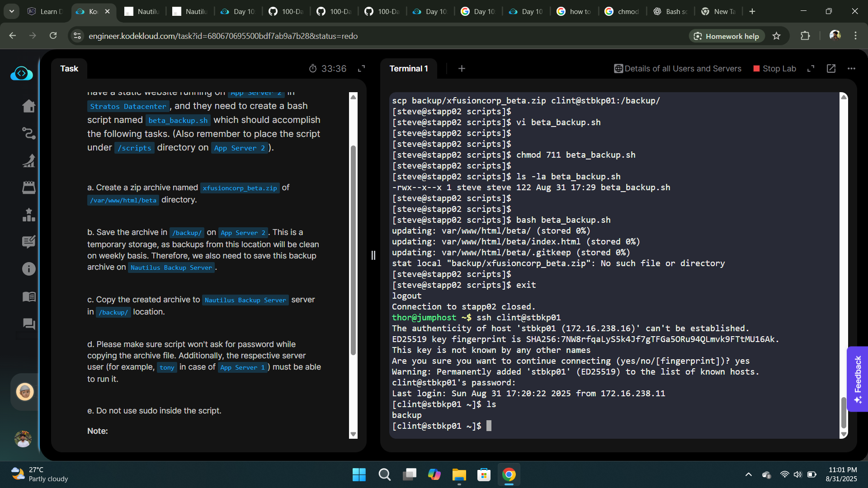Open the tab search dropdown arrow
Image resolution: width=868 pixels, height=488 pixels.
11,11
